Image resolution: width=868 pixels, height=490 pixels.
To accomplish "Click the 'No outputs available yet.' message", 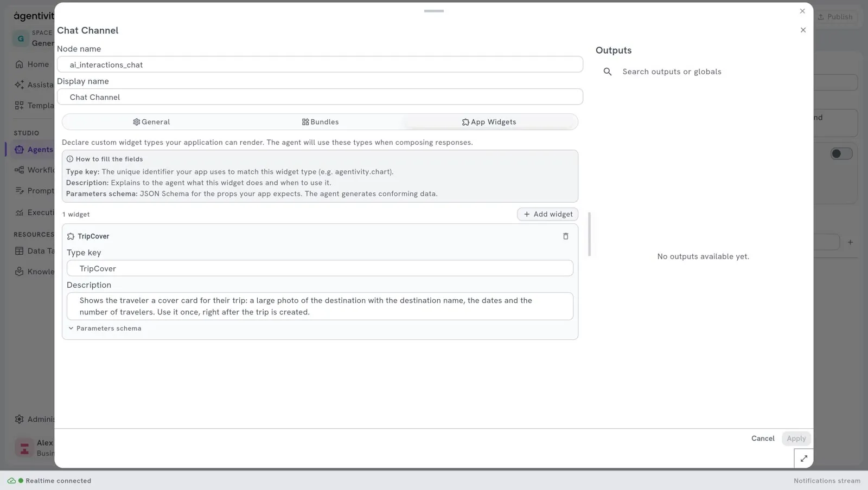I will pyautogui.click(x=703, y=256).
